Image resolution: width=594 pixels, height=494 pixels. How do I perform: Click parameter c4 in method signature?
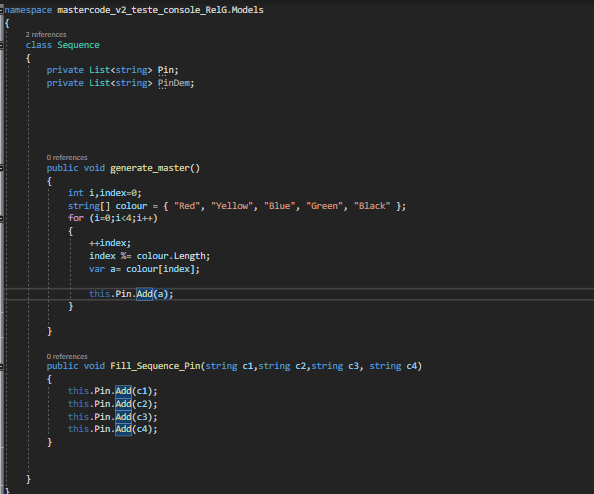coord(411,366)
